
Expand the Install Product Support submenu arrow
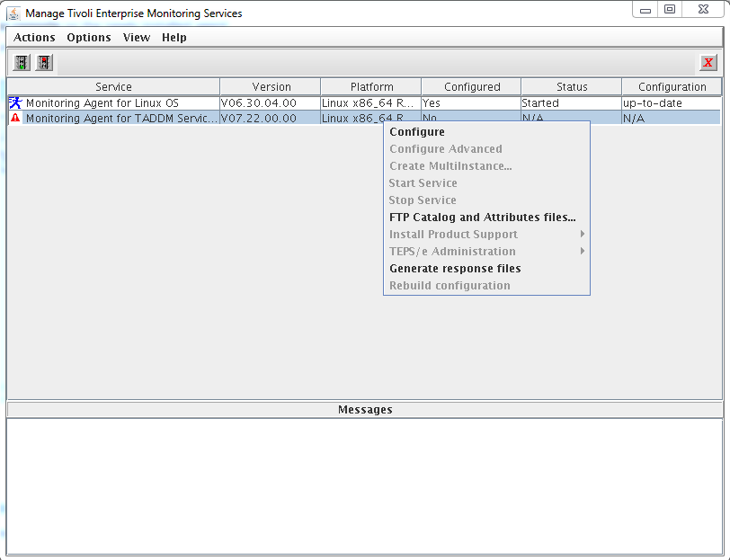pos(582,234)
